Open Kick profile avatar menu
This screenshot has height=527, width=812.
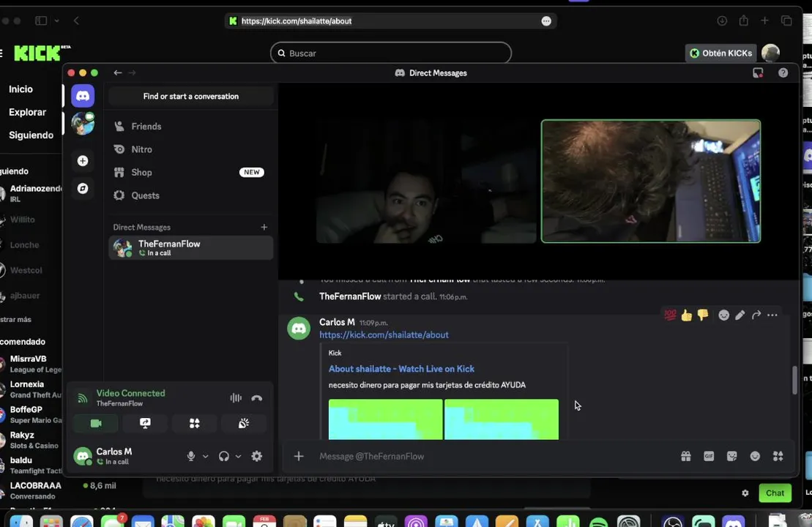[x=770, y=53]
